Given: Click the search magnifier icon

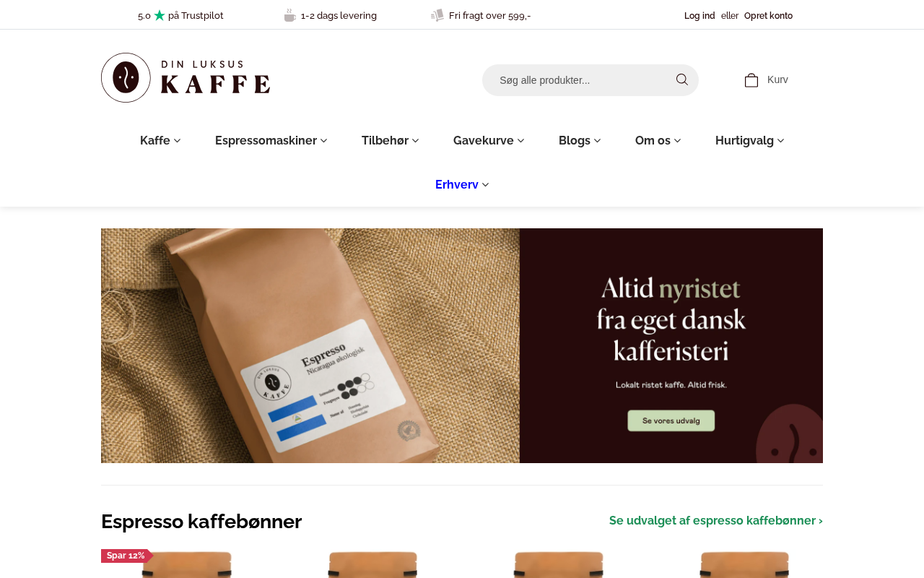Looking at the screenshot, I should (681, 79).
